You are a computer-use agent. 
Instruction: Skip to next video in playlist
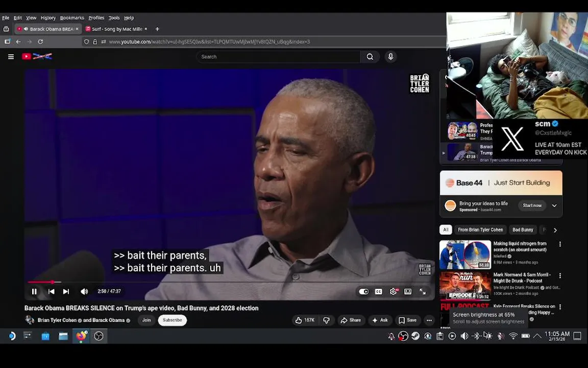66,291
